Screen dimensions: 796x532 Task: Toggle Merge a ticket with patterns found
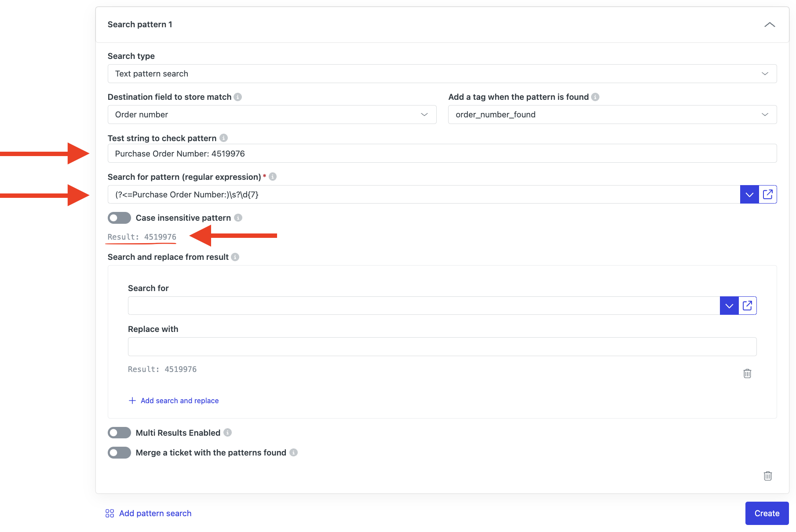click(x=119, y=452)
